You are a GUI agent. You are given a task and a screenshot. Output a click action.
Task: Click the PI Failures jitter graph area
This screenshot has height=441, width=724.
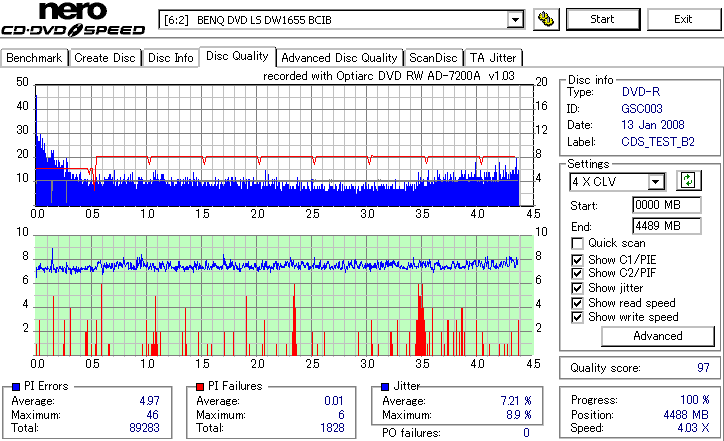click(x=284, y=296)
